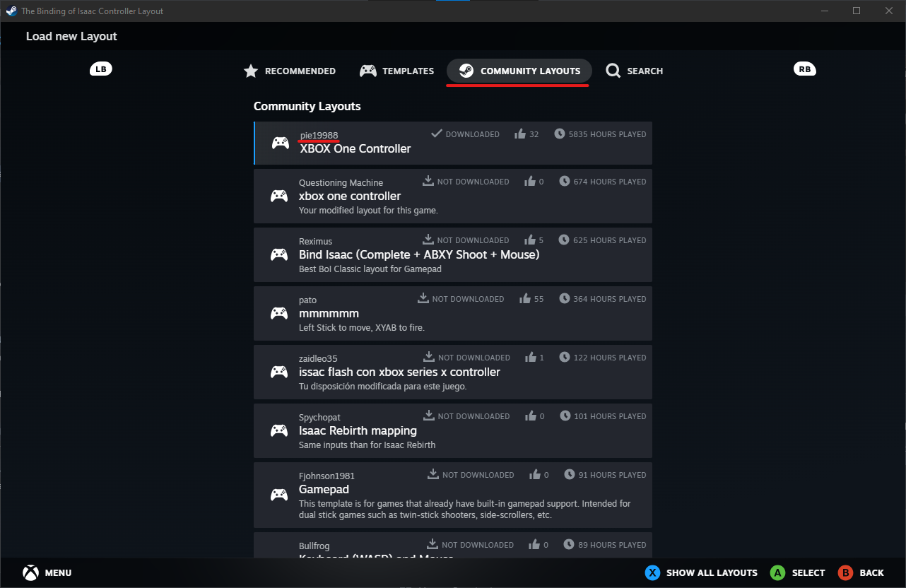Click Show All Layouts button
Image resolution: width=906 pixels, height=588 pixels.
point(701,572)
